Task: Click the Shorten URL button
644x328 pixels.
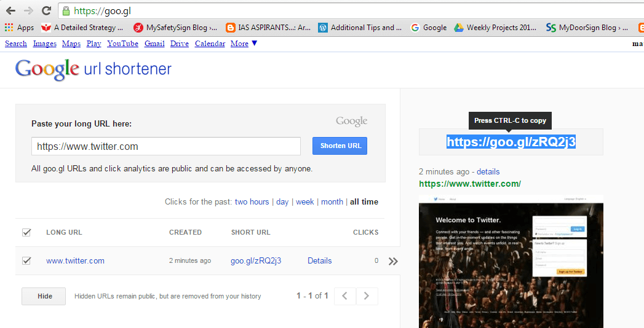Action: (340, 146)
